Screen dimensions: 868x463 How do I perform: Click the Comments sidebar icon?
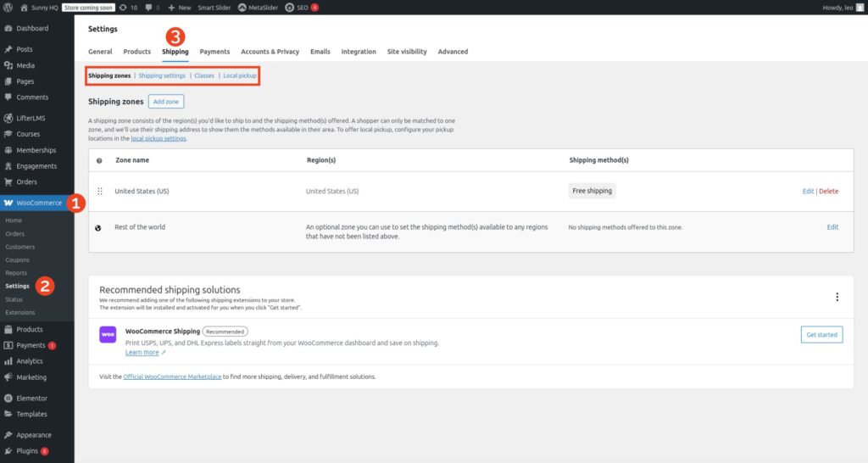pos(8,98)
